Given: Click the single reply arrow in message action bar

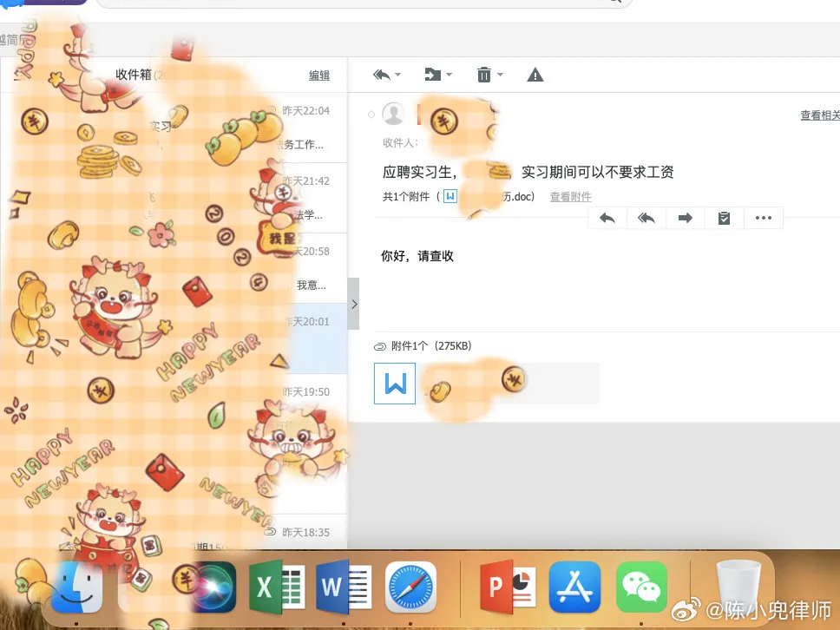Looking at the screenshot, I should (607, 218).
